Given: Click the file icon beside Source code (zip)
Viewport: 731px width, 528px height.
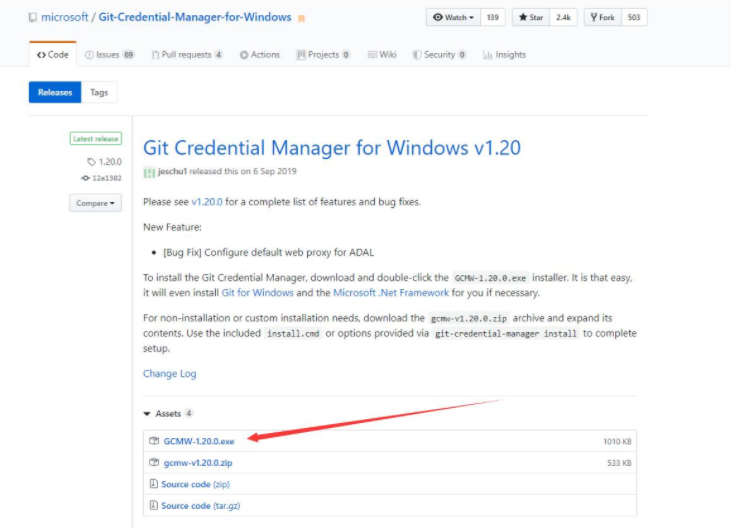Looking at the screenshot, I should 153,484.
